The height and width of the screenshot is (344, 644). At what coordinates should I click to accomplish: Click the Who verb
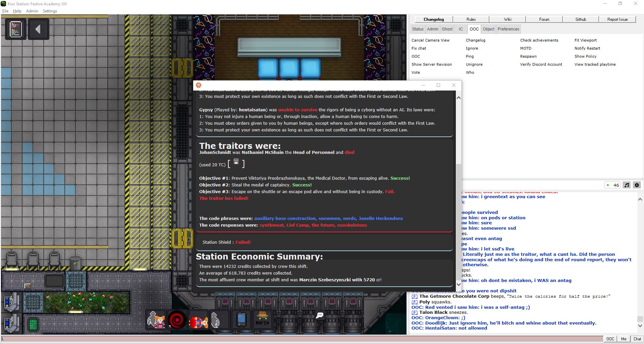click(x=470, y=72)
